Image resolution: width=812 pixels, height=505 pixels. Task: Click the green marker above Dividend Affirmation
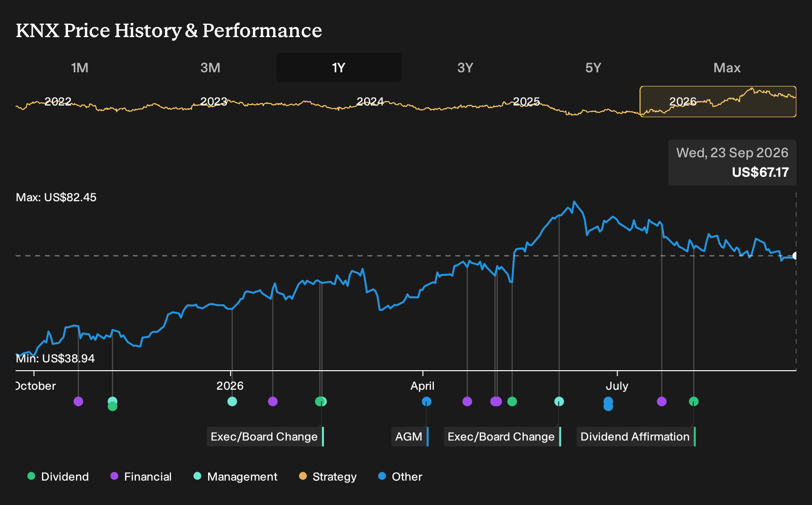coord(693,401)
